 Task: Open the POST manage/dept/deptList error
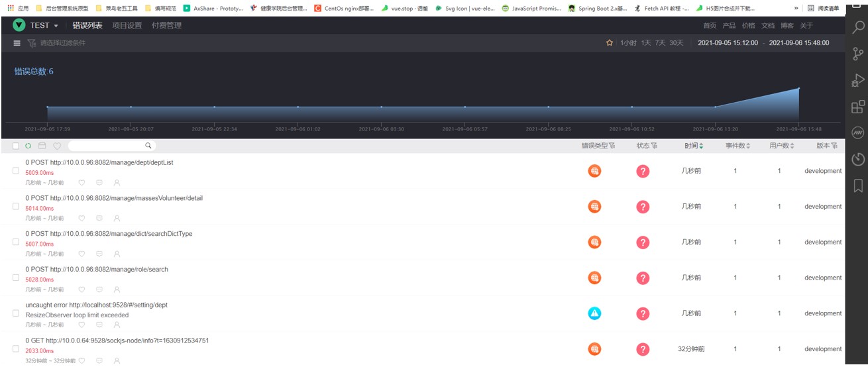tap(99, 163)
